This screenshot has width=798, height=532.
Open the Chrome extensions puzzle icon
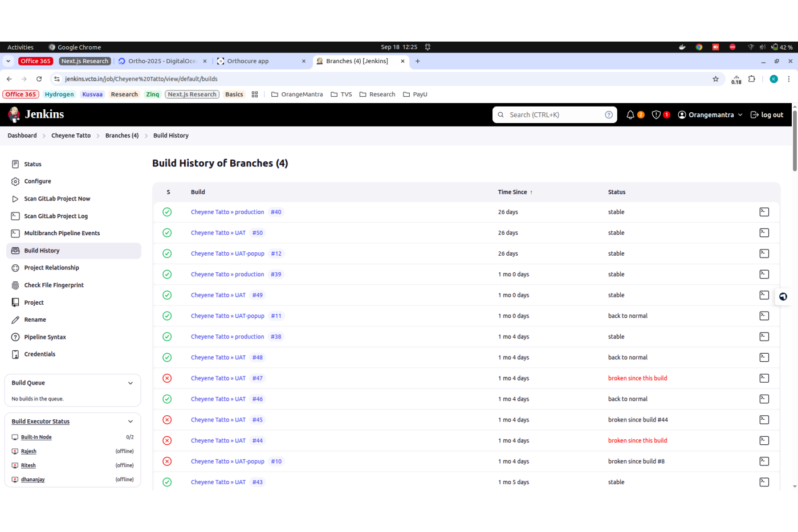coord(752,79)
